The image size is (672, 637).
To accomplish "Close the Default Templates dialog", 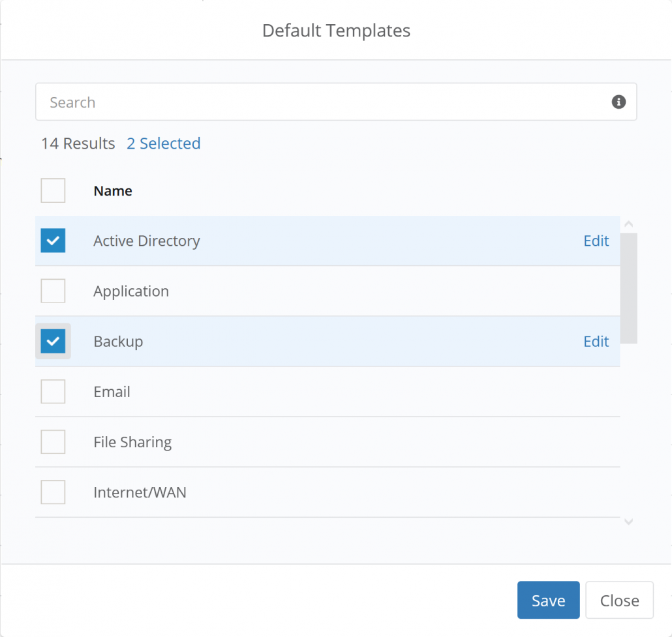I will pos(619,600).
